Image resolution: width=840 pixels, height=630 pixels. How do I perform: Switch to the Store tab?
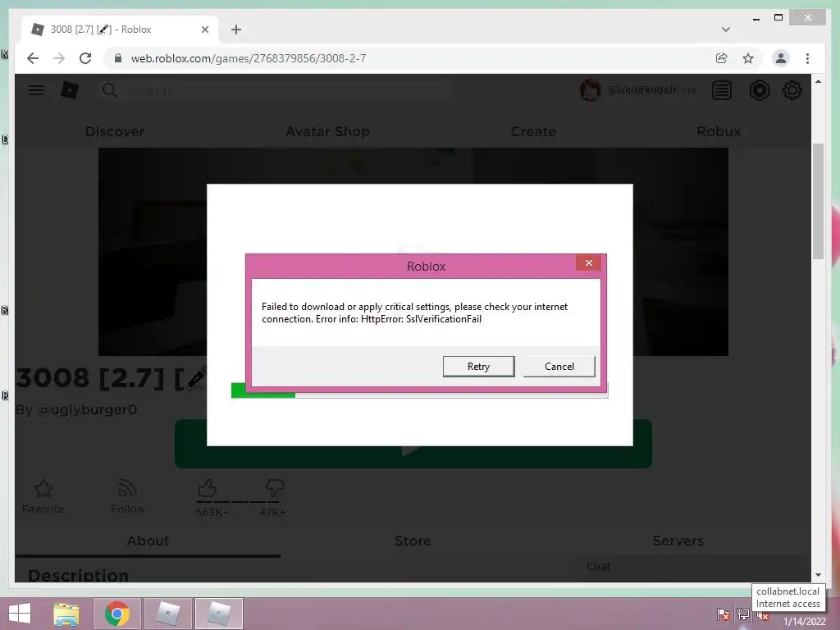(x=413, y=541)
